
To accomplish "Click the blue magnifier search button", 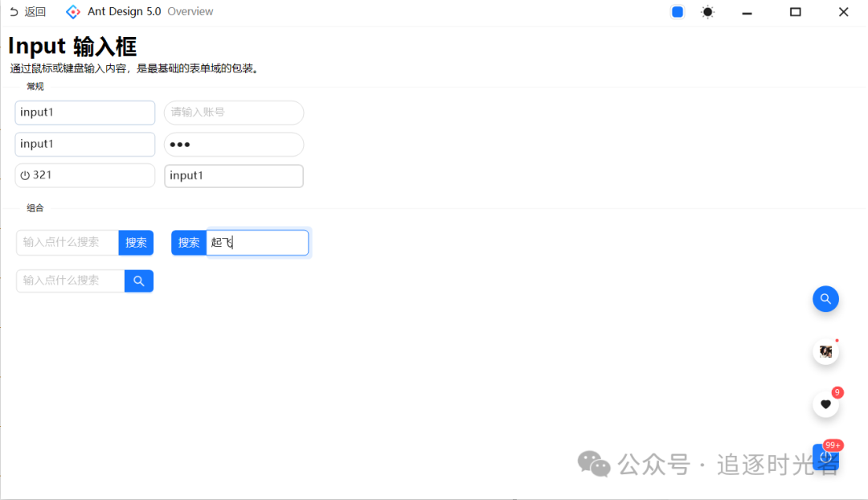I will tap(138, 281).
